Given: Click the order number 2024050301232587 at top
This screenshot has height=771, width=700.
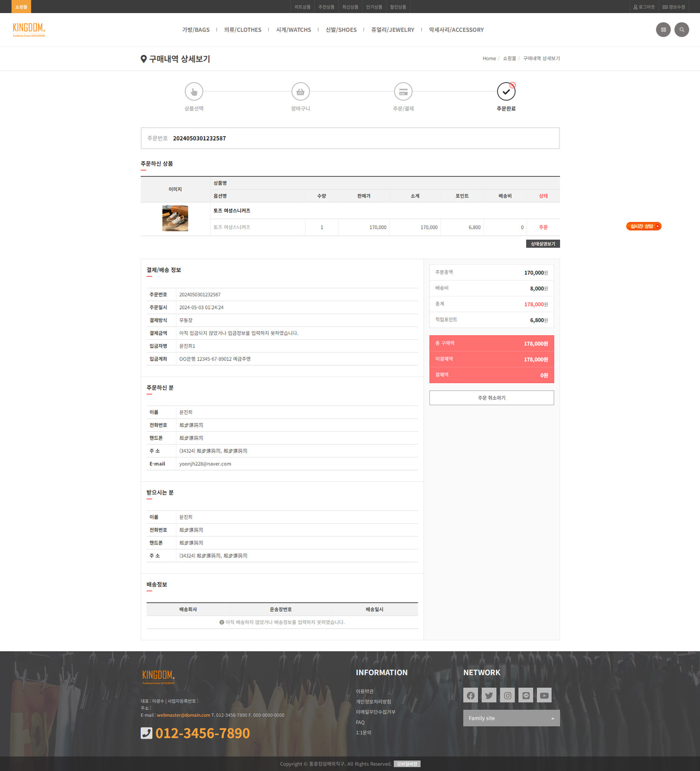Looking at the screenshot, I should 199,139.
